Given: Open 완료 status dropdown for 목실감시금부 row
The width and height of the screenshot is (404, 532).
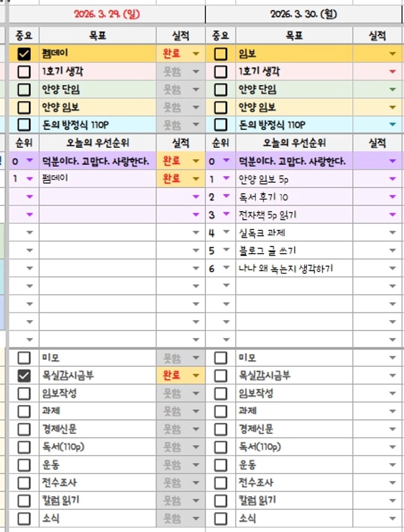Looking at the screenshot, I should tap(196, 376).
